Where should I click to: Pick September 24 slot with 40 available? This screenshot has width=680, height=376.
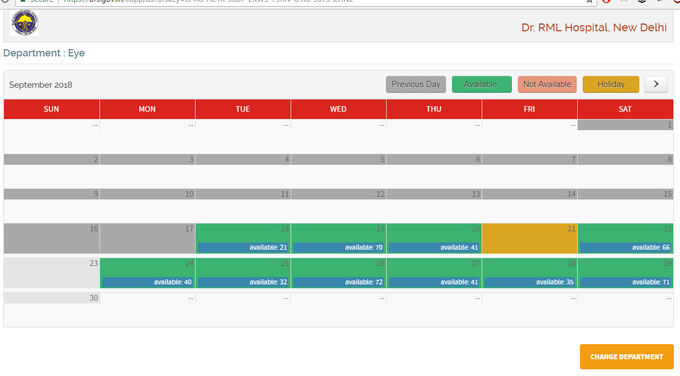pos(147,282)
